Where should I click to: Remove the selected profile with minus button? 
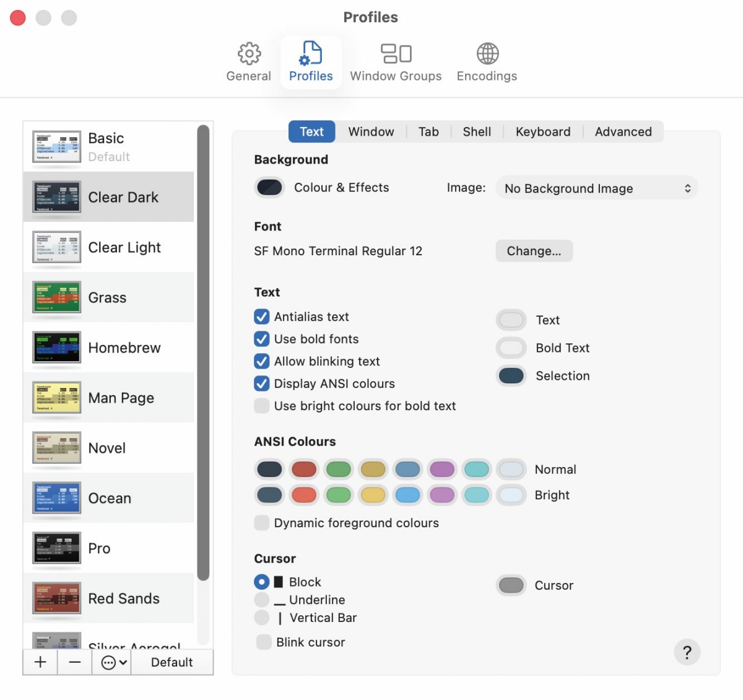click(x=75, y=662)
